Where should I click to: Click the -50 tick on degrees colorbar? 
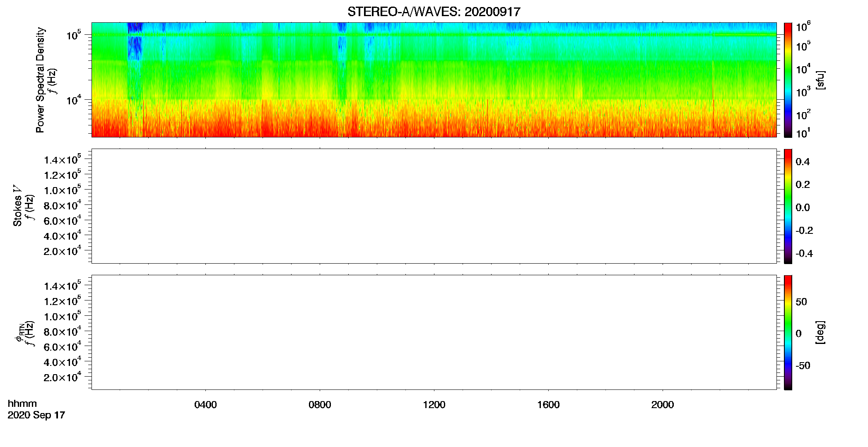point(803,365)
